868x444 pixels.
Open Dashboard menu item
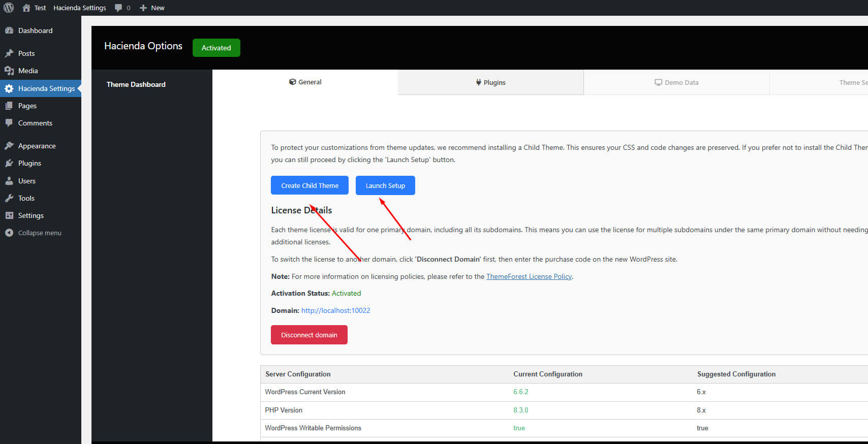(41, 30)
